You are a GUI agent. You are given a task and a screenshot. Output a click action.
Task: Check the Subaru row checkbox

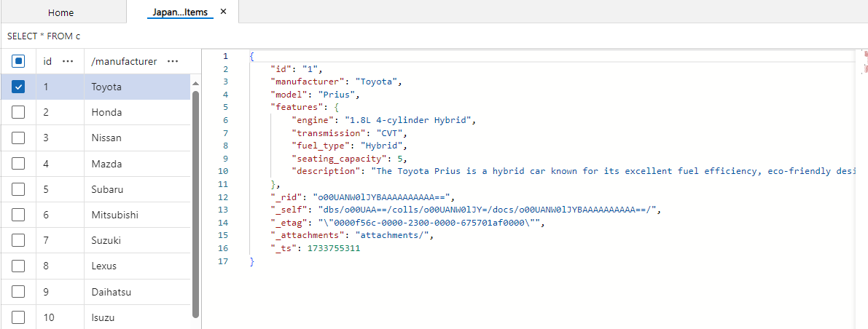click(18, 189)
